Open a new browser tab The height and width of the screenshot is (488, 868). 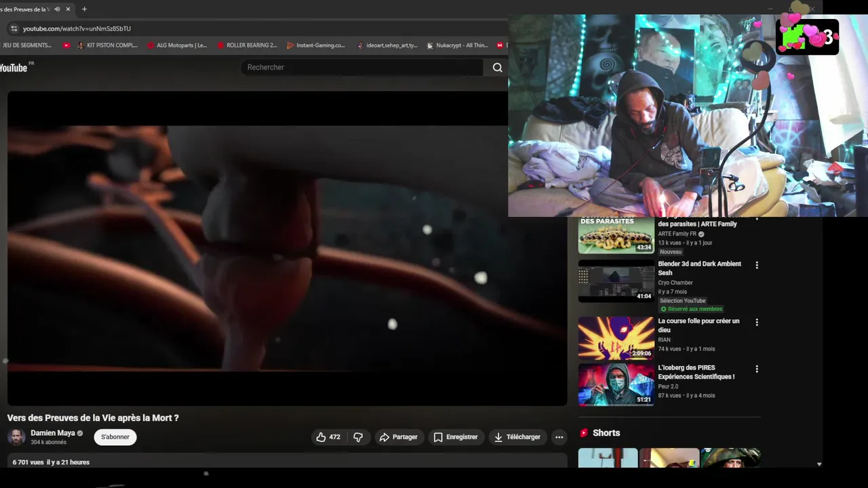84,9
